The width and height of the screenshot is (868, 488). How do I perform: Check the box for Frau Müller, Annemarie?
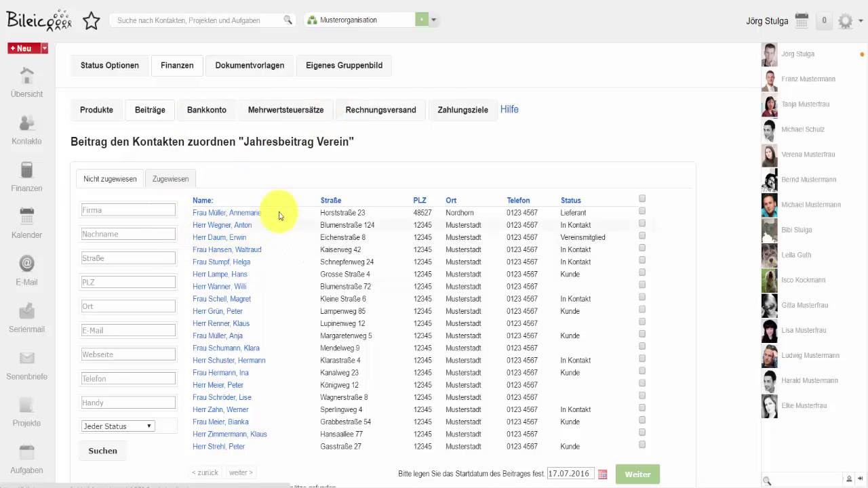point(642,211)
